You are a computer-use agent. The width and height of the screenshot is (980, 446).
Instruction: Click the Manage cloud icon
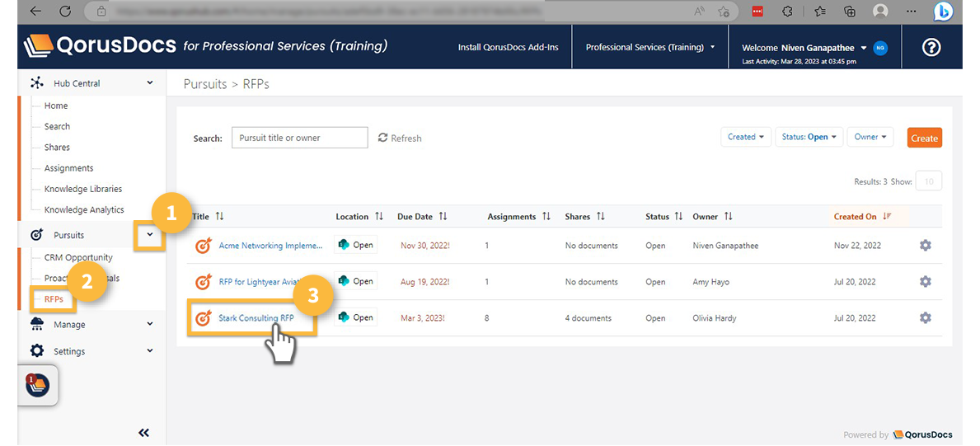[x=37, y=324]
